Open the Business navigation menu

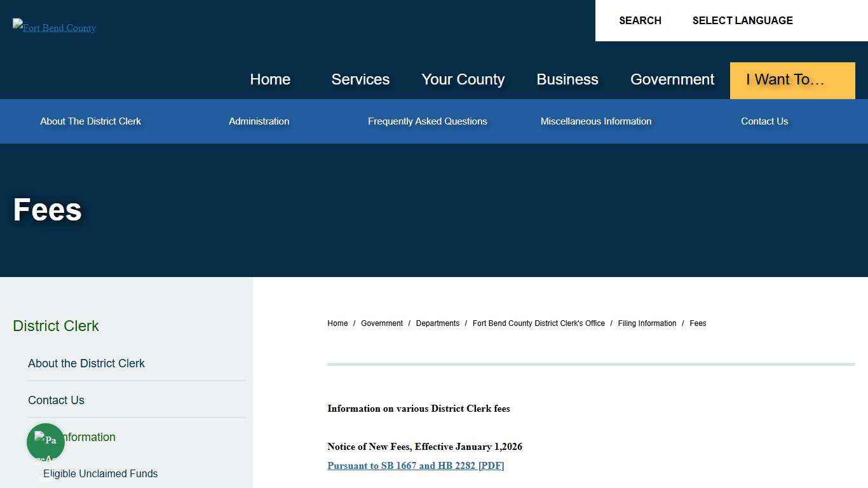tap(567, 79)
